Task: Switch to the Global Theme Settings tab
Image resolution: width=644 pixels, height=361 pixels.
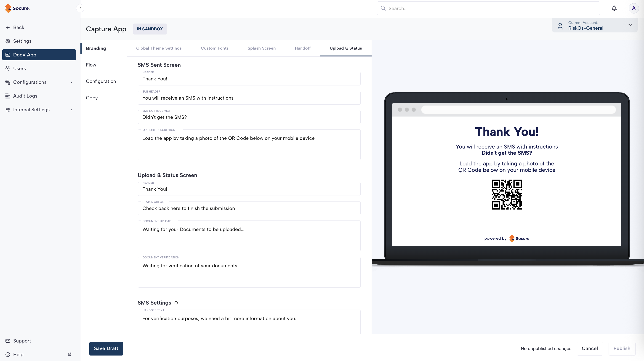Action: coord(159,48)
